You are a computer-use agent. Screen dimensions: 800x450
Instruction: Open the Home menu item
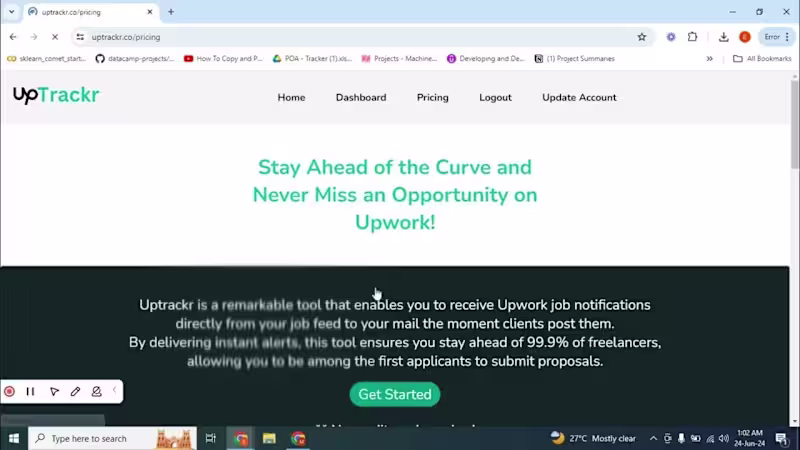click(291, 97)
